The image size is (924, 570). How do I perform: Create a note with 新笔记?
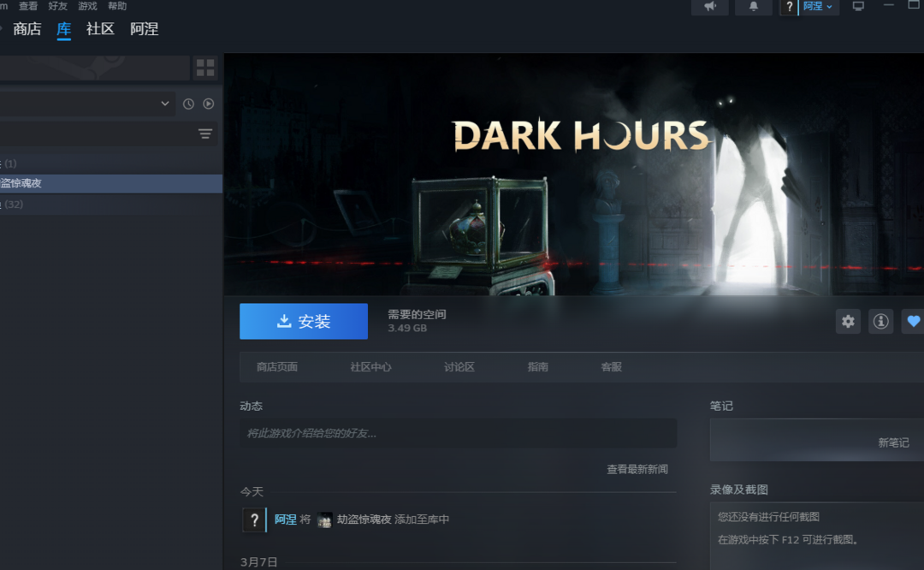pyautogui.click(x=894, y=442)
